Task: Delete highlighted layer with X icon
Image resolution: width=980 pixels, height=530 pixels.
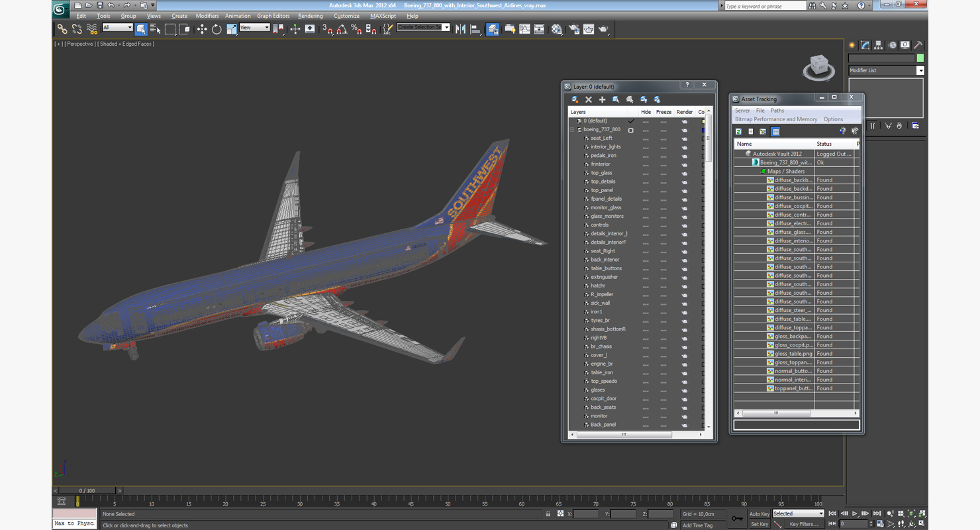Action: pos(589,99)
